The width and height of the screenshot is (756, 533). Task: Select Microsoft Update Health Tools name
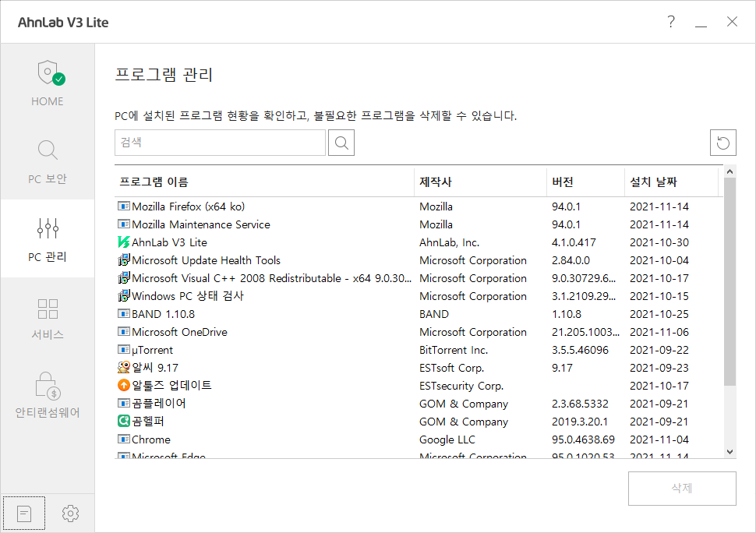[206, 260]
